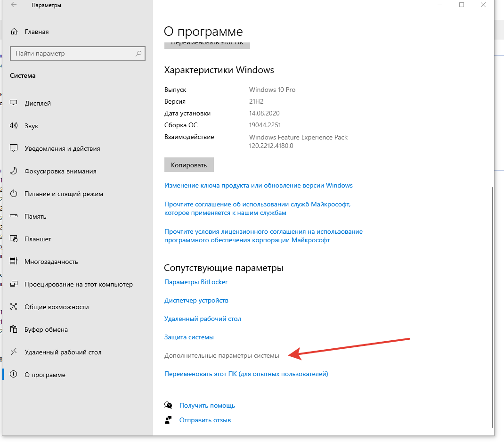Screen dimensions: 504x443
Task: Click the Notifications and actions icon
Action: point(14,148)
